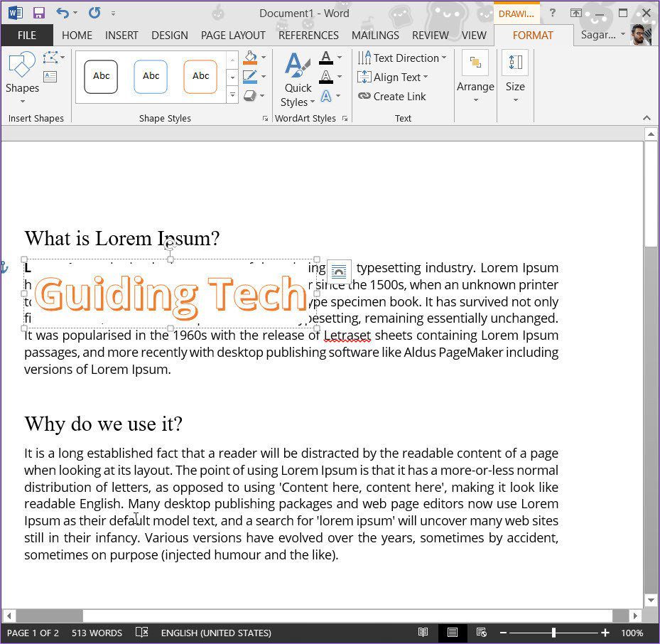The height and width of the screenshot is (644, 660).
Task: Click the user profile picture
Action: tap(641, 35)
